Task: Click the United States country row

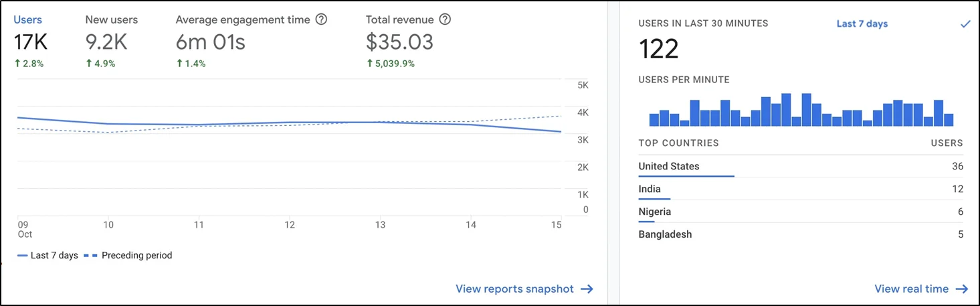Action: [669, 166]
